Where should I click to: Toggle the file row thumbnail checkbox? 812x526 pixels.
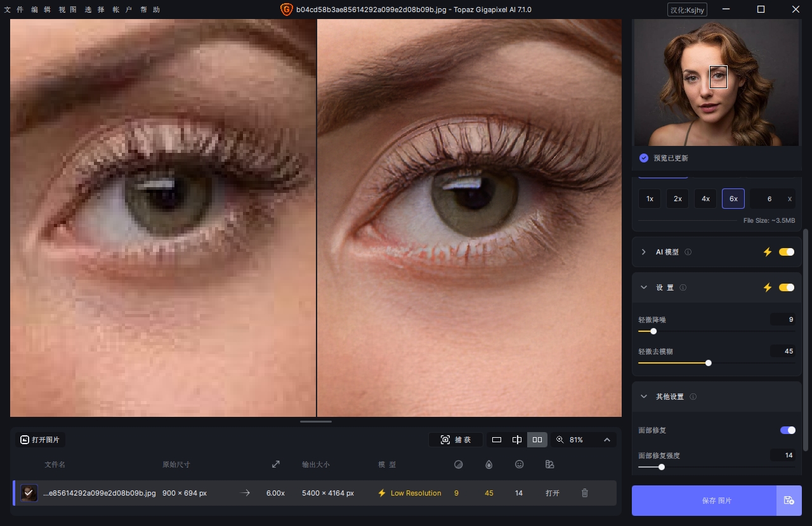click(29, 493)
